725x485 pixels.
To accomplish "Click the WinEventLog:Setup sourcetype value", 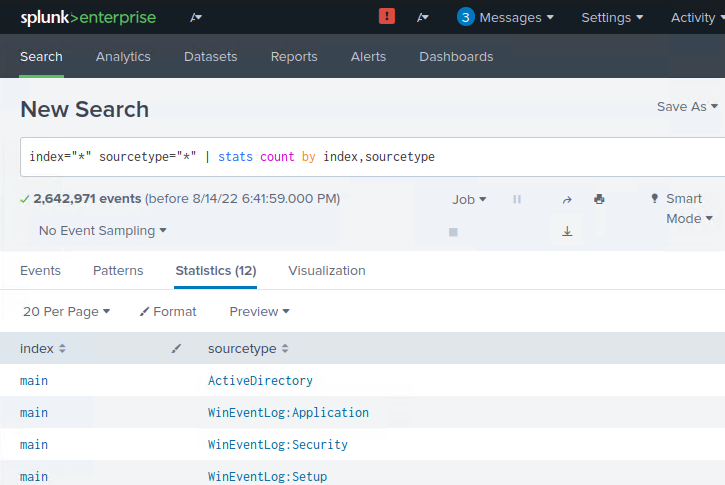I will tap(267, 476).
